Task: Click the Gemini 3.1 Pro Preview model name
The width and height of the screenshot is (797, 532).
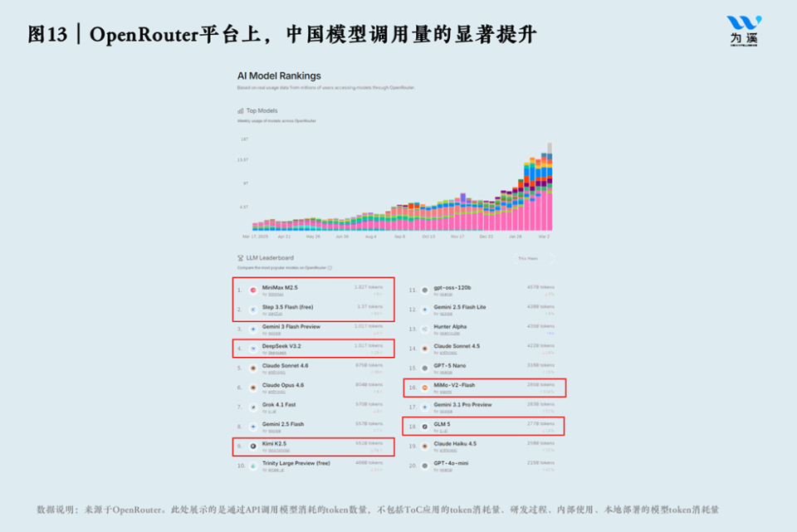Action: coord(462,405)
